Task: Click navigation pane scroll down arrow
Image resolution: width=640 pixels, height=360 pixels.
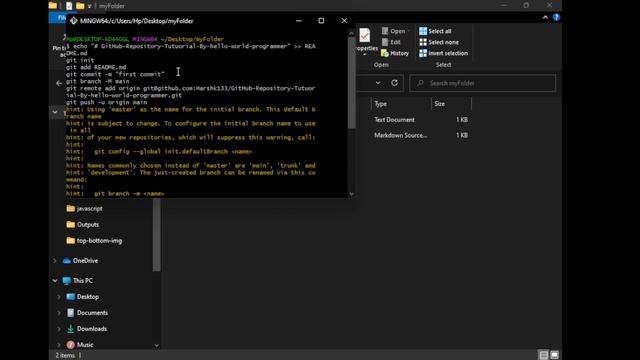Action: pos(156,345)
